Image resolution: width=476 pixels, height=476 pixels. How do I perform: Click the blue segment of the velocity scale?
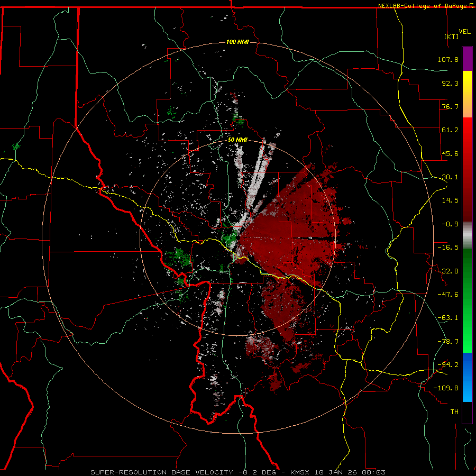click(467, 377)
